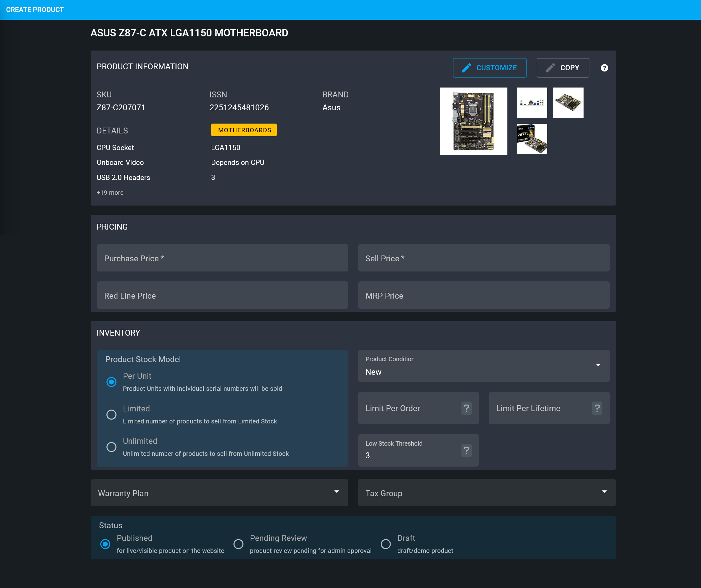Open the Product Condition dropdown
This screenshot has width=701, height=588.
[484, 366]
